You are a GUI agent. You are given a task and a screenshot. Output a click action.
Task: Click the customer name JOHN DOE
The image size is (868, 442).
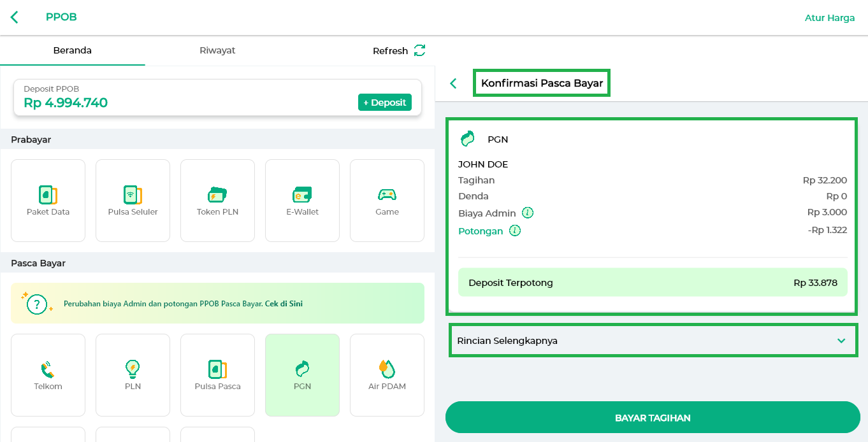tap(483, 164)
